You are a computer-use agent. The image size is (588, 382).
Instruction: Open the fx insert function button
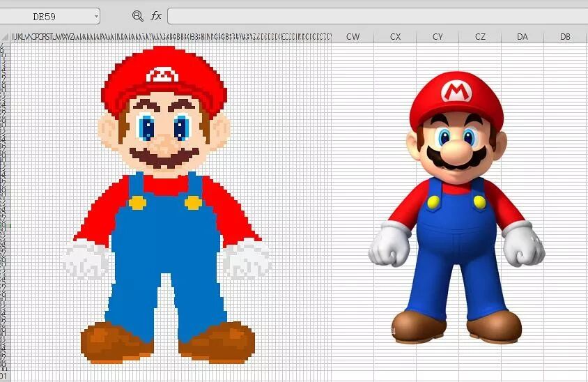155,16
